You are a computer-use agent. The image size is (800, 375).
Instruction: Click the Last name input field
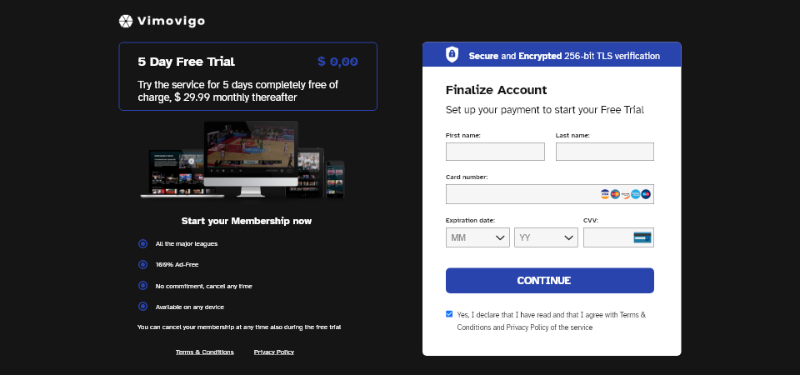(605, 152)
